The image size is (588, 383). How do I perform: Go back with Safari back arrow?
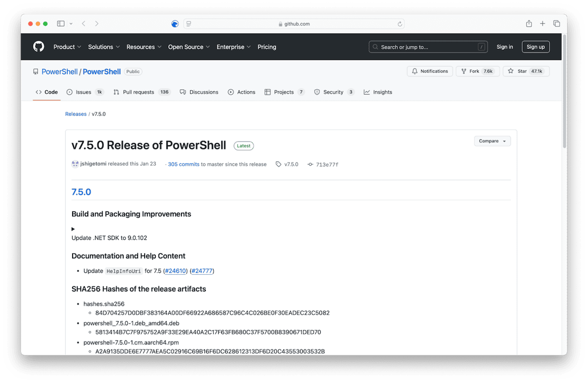[x=84, y=24]
